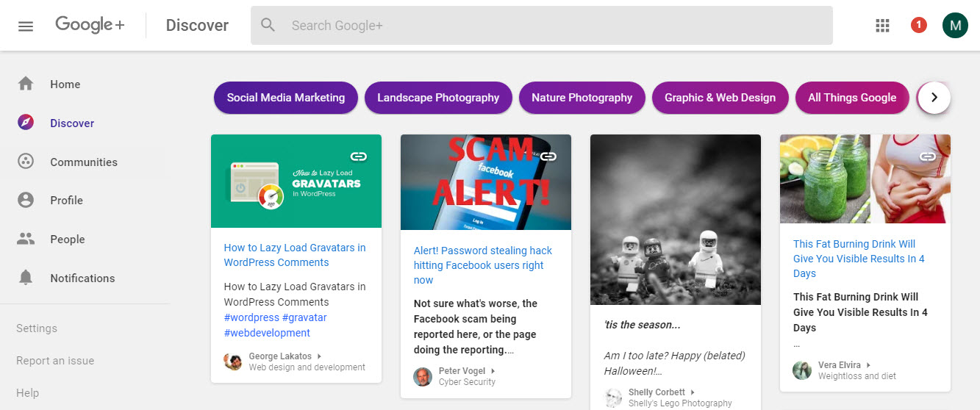
Task: Click arrow next to George Lakatos
Action: [x=319, y=356]
